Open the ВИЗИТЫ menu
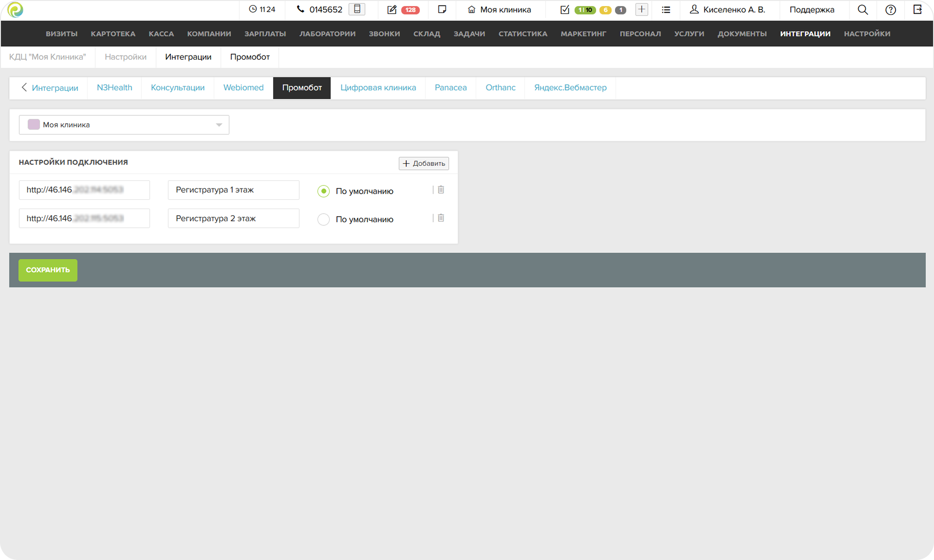 pos(62,34)
